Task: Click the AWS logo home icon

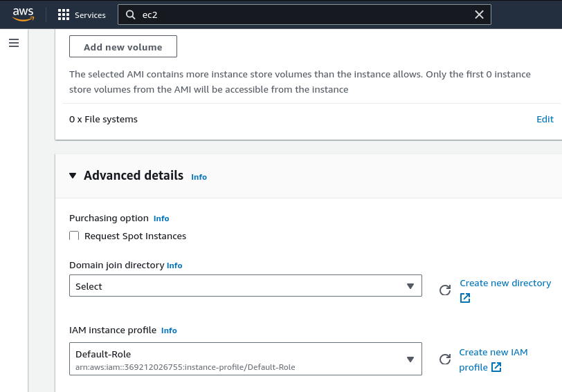Action: coord(24,15)
